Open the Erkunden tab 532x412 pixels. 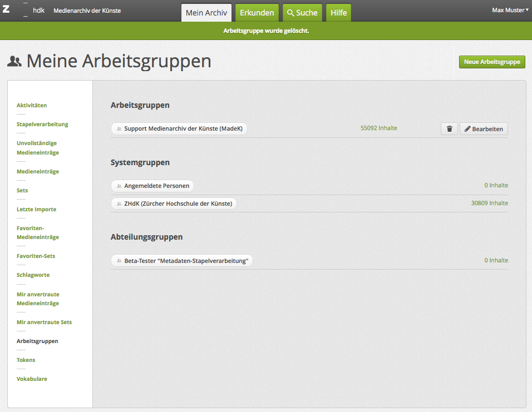[x=257, y=13]
